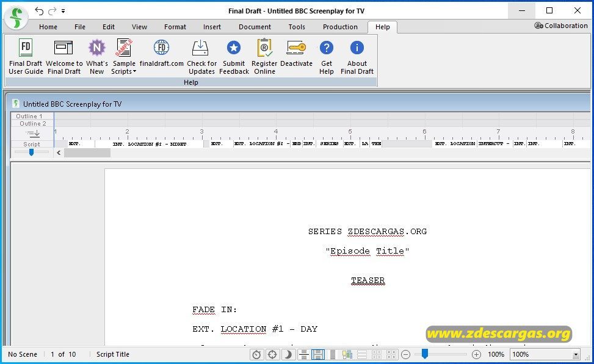Screen dimensions: 594x364
Task: Open the Welcome to Final Draft screen
Action: 64,57
